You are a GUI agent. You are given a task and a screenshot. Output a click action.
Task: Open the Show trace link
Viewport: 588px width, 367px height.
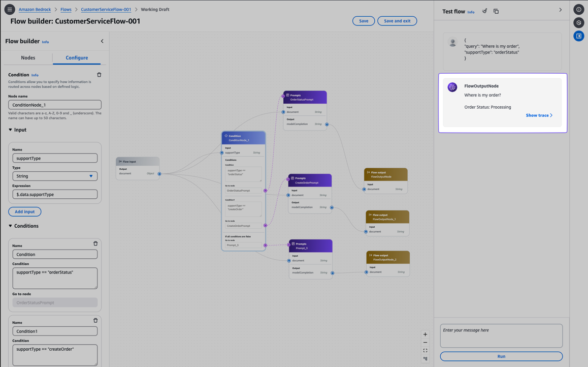click(539, 115)
